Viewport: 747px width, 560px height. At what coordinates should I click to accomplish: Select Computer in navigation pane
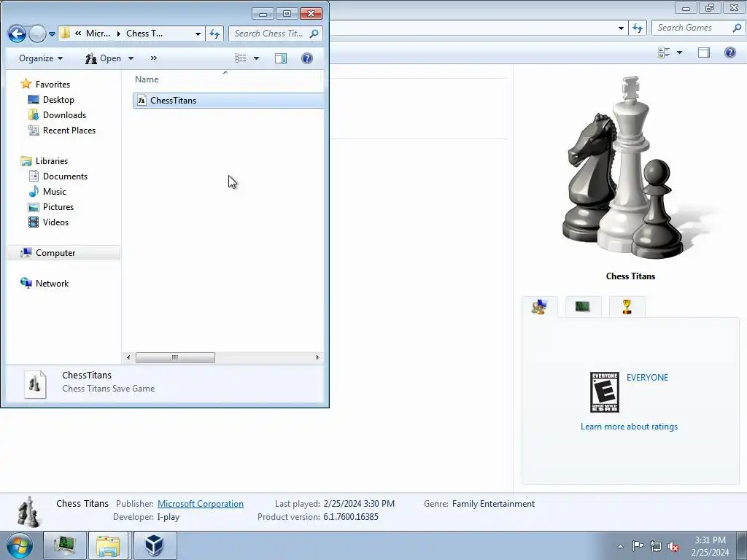pos(63,253)
